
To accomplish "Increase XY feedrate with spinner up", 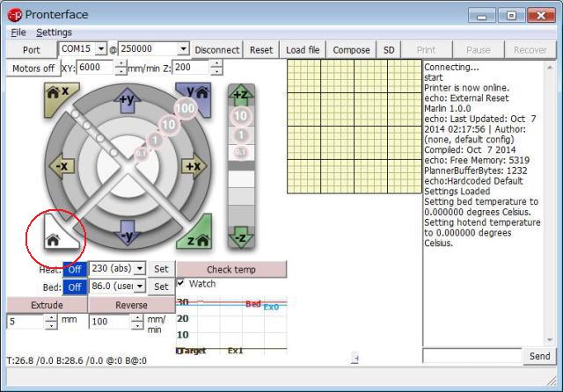I will [x=121, y=63].
